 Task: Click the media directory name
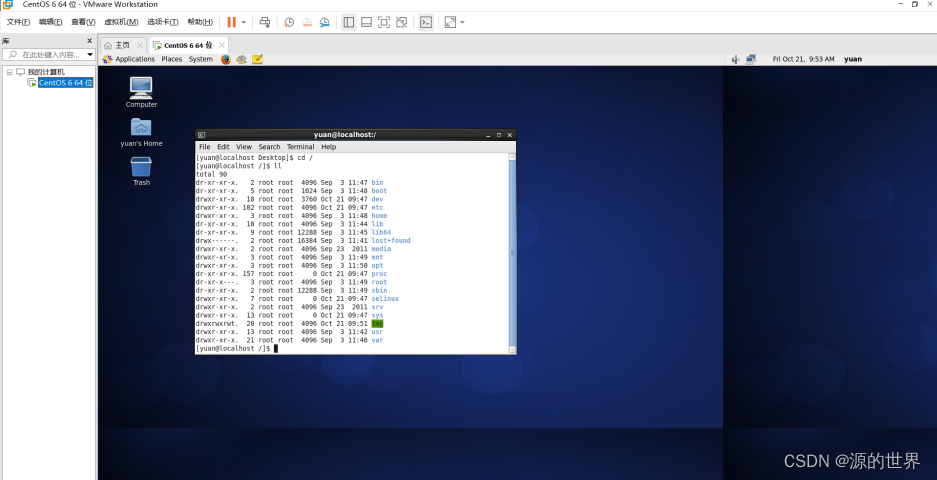pos(381,249)
